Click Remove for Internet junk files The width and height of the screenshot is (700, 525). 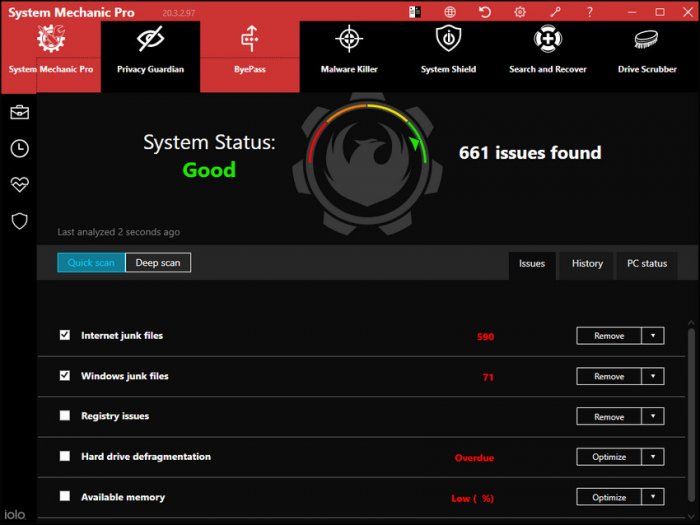(x=609, y=336)
